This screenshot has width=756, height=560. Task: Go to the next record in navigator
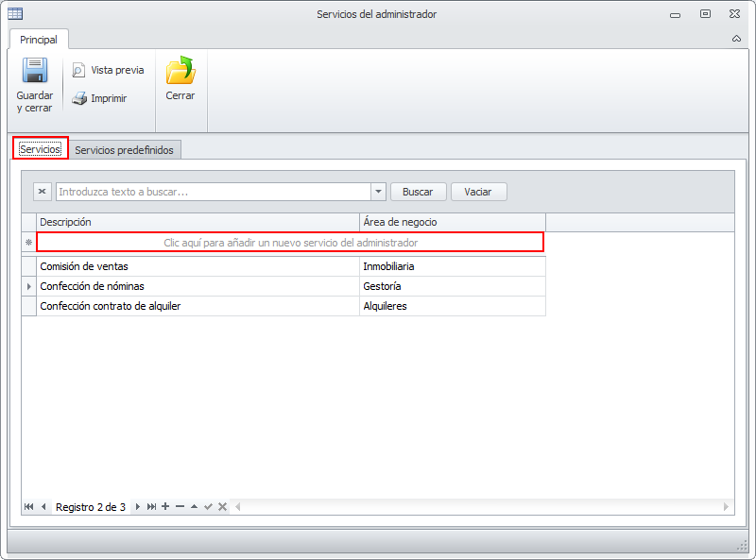coord(137,506)
